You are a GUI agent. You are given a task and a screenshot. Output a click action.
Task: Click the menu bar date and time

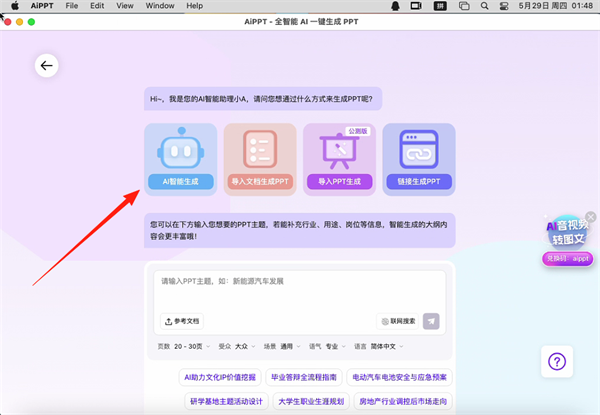(x=556, y=6)
